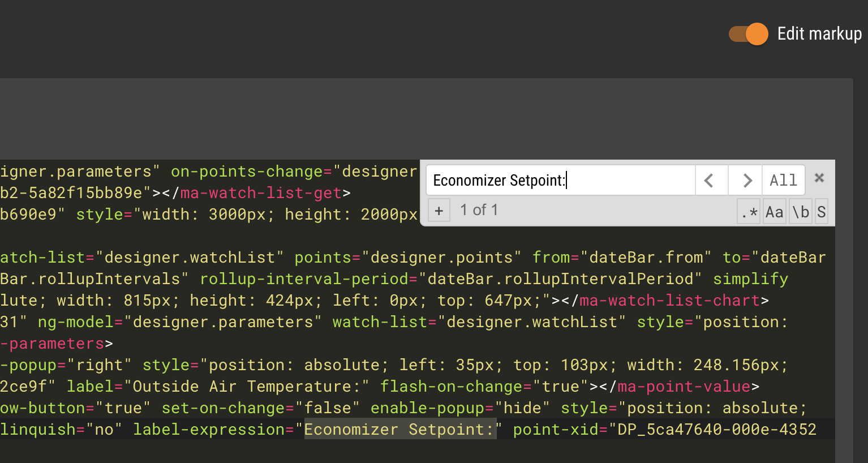
Task: Click the ng-model attribute
Action: pyautogui.click(x=76, y=321)
